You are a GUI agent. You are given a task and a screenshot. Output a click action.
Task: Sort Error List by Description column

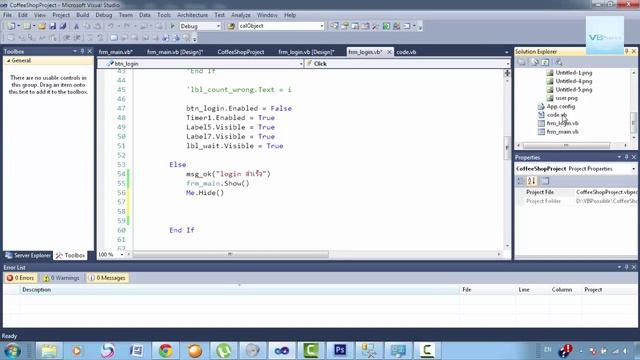[x=240, y=290]
